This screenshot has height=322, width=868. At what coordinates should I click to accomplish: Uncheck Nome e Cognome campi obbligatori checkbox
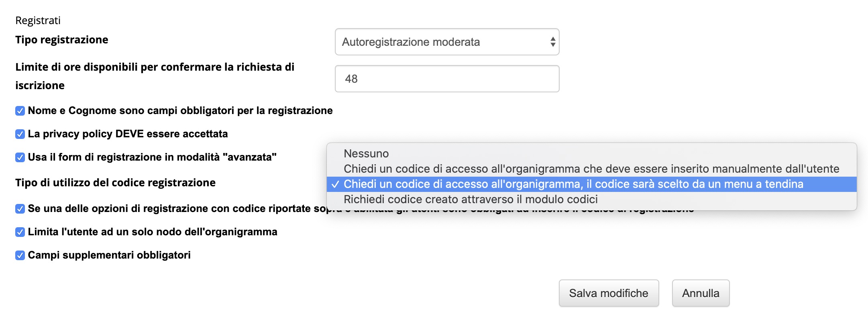click(x=20, y=111)
